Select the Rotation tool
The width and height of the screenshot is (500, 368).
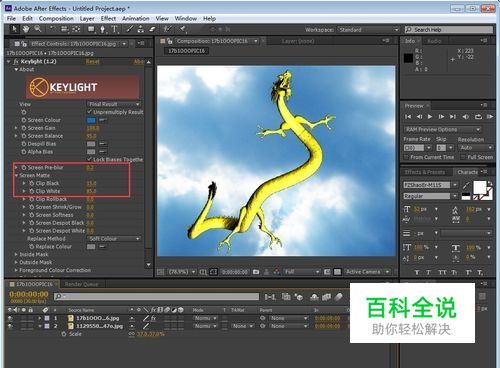[x=52, y=29]
